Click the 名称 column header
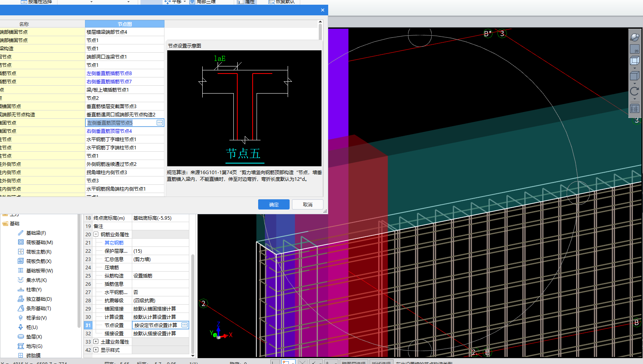 [x=24, y=24]
